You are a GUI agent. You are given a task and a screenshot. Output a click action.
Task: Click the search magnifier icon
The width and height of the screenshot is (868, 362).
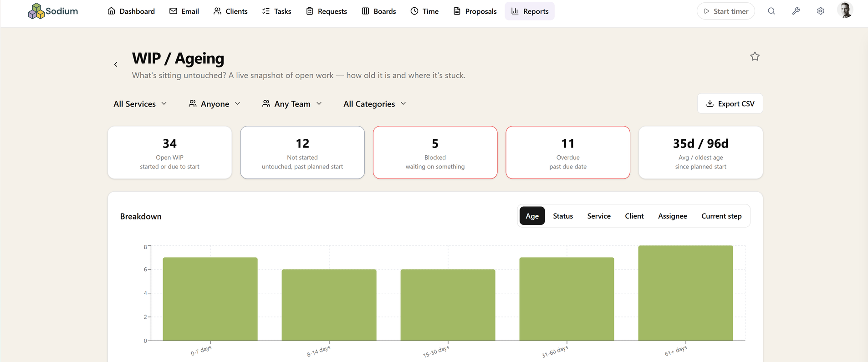[x=771, y=11]
